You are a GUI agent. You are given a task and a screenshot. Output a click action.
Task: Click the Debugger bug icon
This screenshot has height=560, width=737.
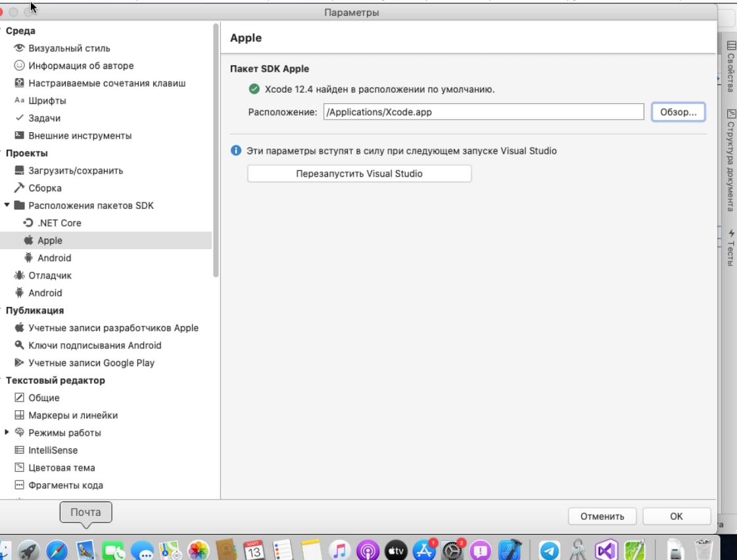click(19, 275)
